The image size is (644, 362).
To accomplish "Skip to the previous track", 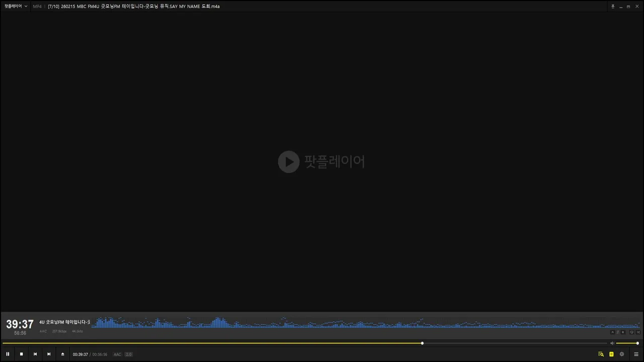I will [x=35, y=354].
